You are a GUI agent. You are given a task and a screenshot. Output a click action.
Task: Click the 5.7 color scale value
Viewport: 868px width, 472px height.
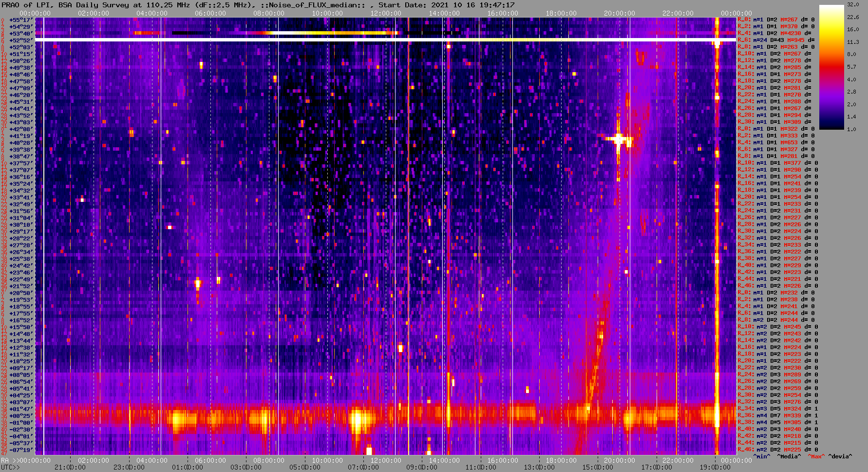[851, 67]
